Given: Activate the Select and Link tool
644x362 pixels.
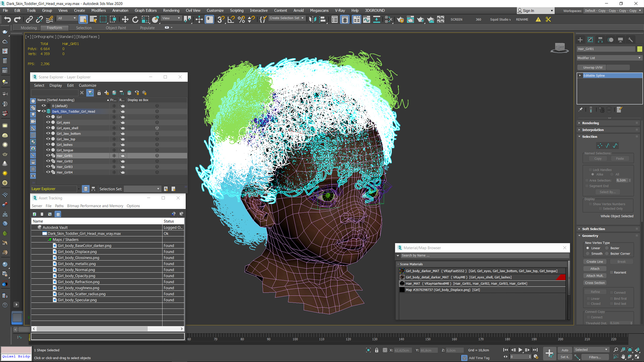Looking at the screenshot, I should click(x=29, y=19).
